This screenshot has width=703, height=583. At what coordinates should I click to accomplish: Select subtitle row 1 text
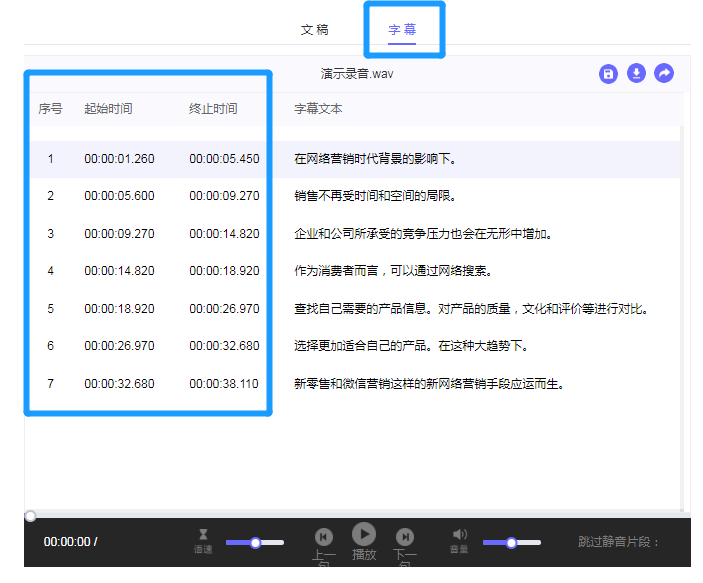pos(375,159)
